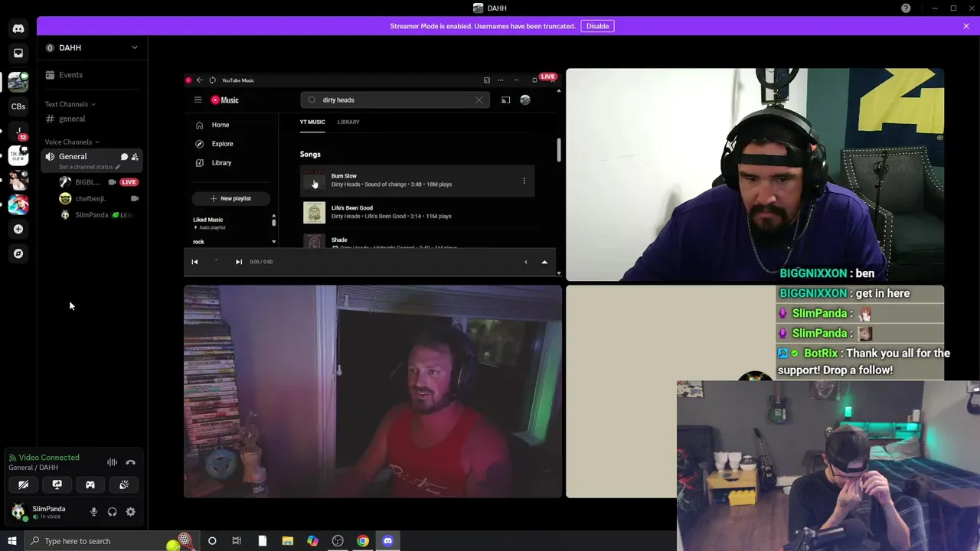980x551 pixels.
Task: Disable Streamer Mode via the banner button
Action: 597,26
